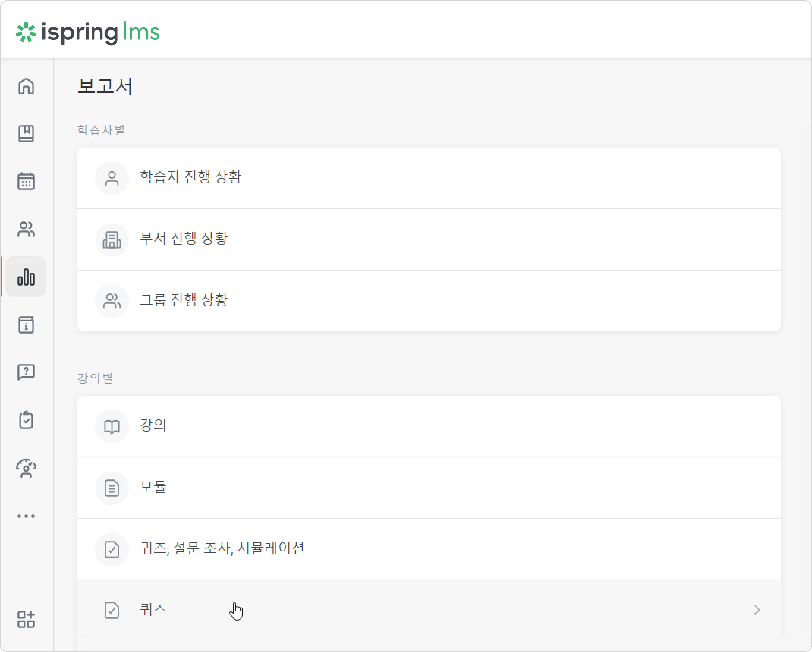The width and height of the screenshot is (812, 652).
Task: Open 퀴즈, 설문 조사, 시뮬레이션 report
Action: click(429, 549)
